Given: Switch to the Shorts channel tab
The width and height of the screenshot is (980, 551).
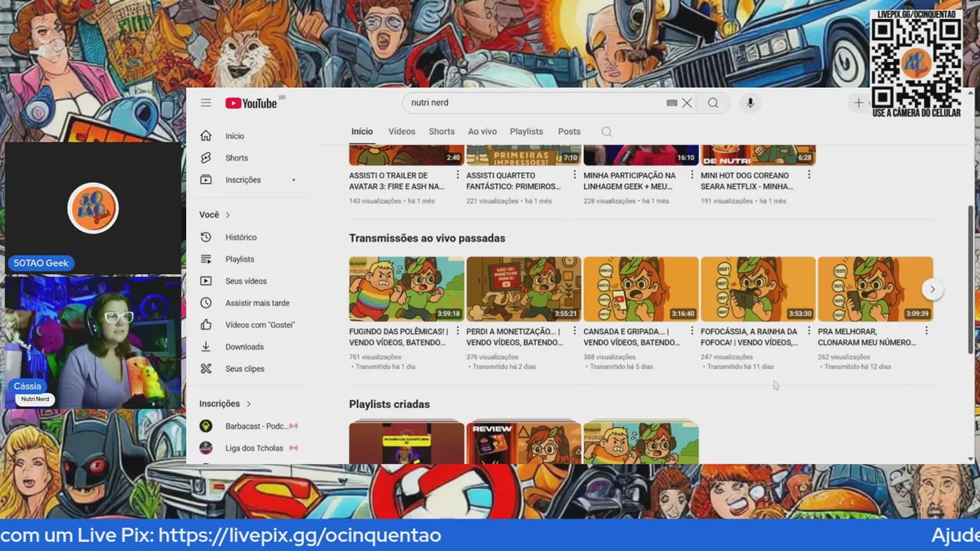Looking at the screenshot, I should coord(442,132).
